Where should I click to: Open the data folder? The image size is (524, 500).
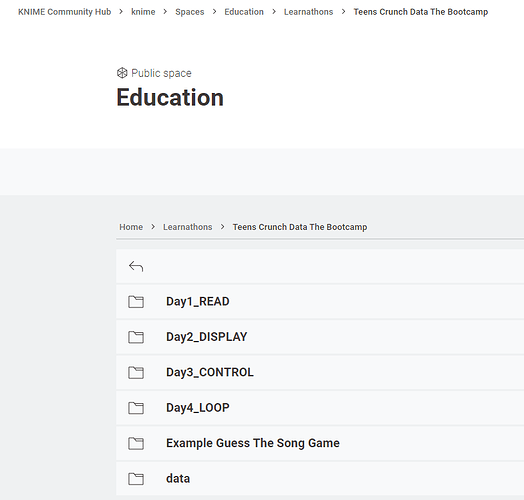tap(178, 479)
